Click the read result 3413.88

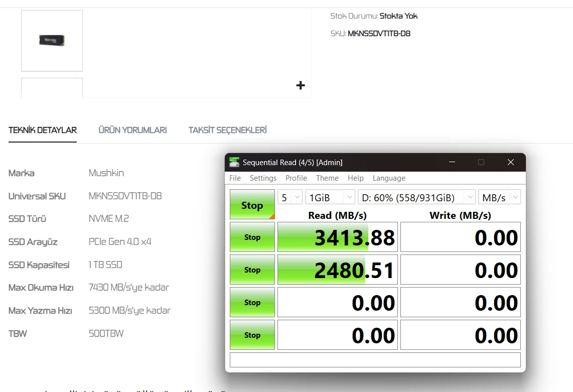pos(337,237)
